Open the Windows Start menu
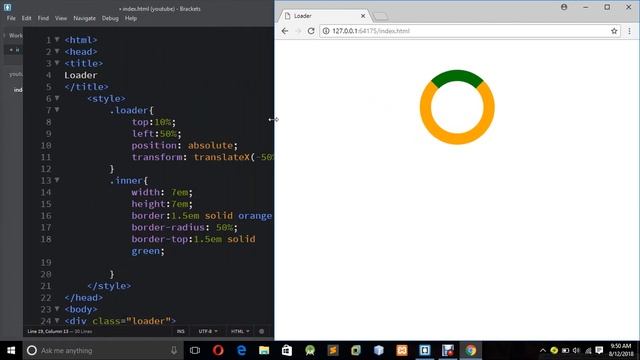 11,350
